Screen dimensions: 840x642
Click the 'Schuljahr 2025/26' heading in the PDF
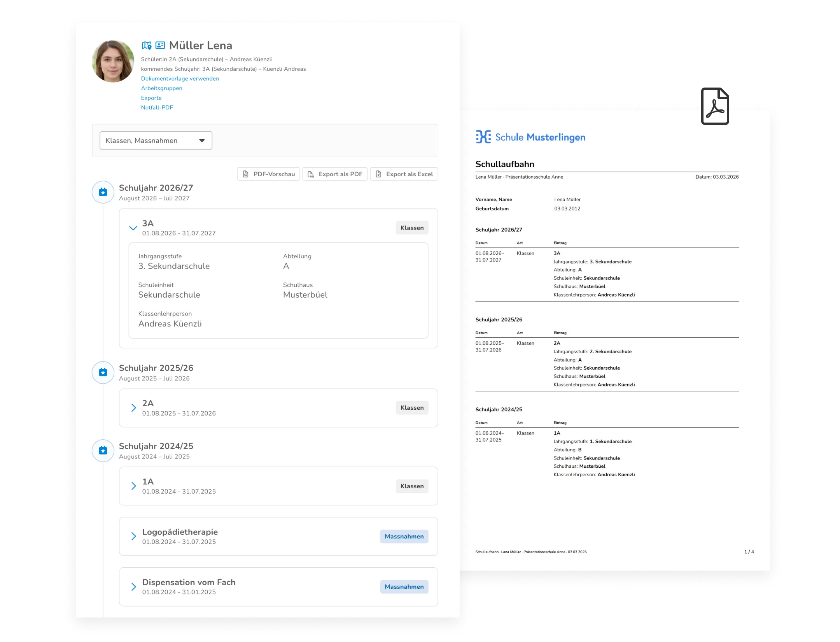pos(499,320)
